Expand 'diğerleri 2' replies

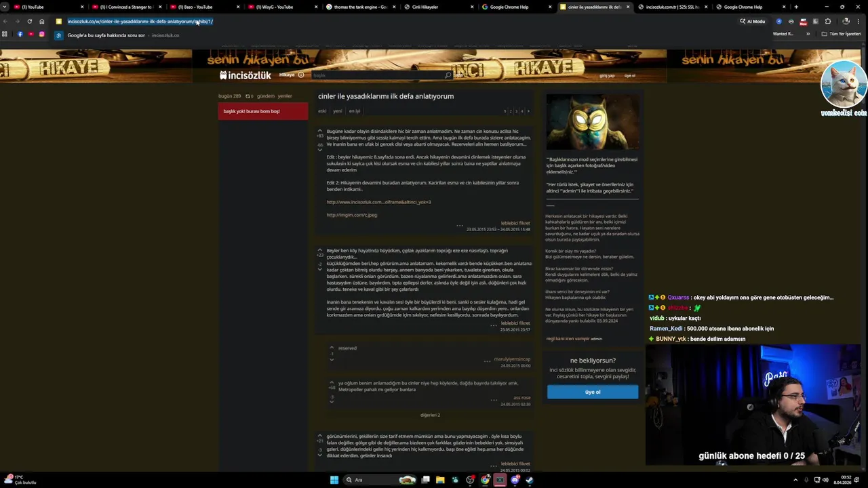click(x=430, y=415)
